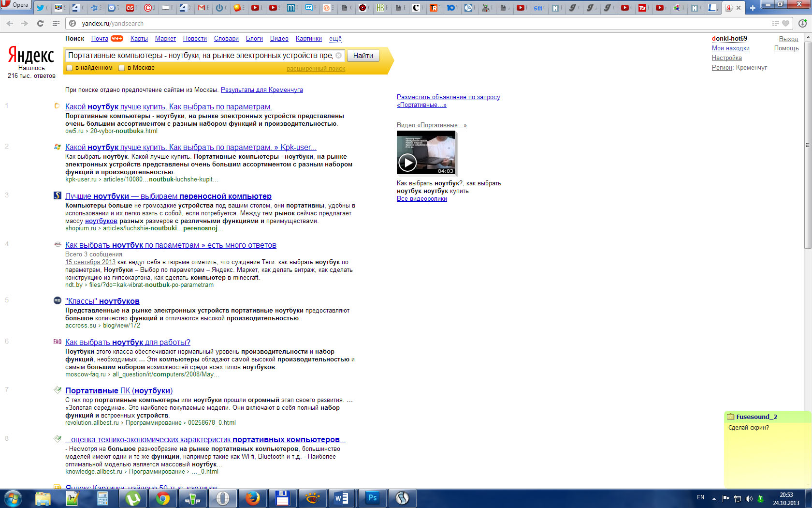The image size is (812, 508).
Task: Enable the 'в Москве' checkbox
Action: (x=122, y=68)
